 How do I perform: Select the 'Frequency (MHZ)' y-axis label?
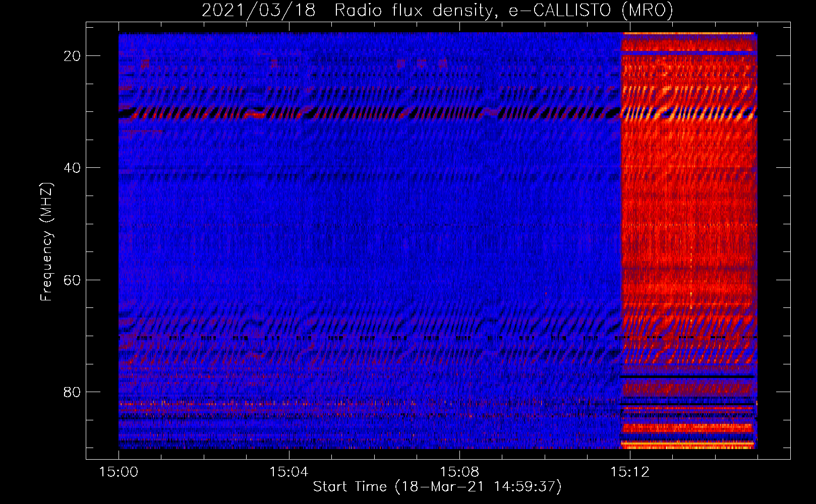tap(46, 242)
